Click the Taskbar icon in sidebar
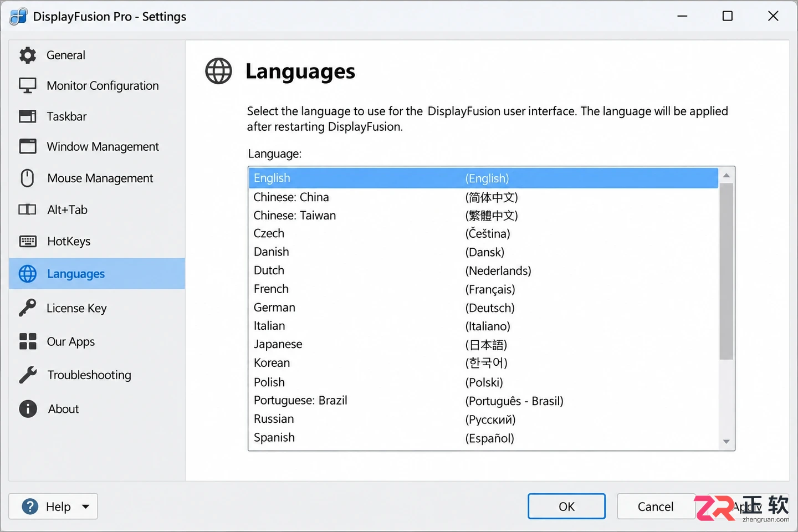798x532 pixels. 28,116
